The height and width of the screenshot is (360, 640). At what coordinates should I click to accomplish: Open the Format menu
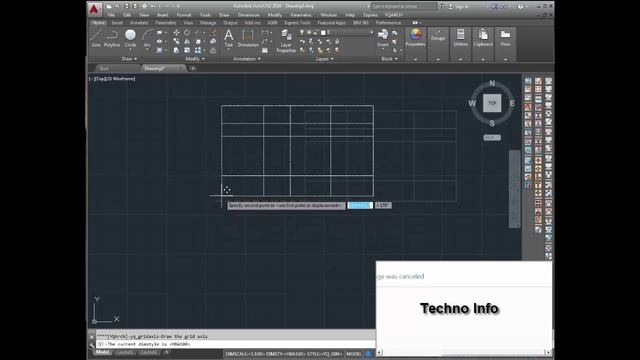[184, 15]
